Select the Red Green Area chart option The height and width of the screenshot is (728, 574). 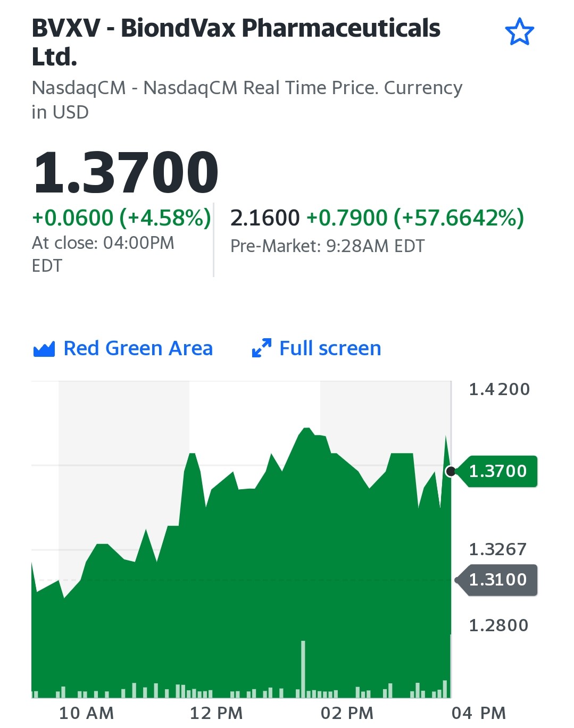(123, 348)
